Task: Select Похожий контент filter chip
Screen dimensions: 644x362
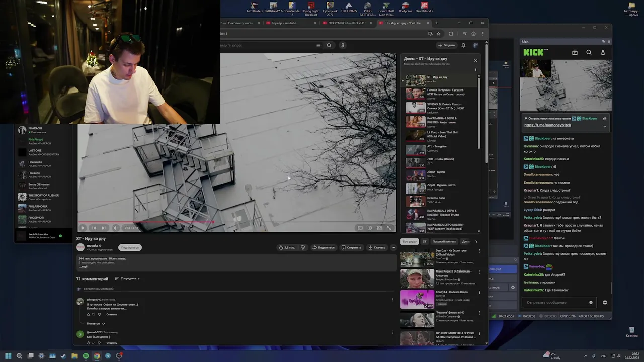Action: coord(444,241)
